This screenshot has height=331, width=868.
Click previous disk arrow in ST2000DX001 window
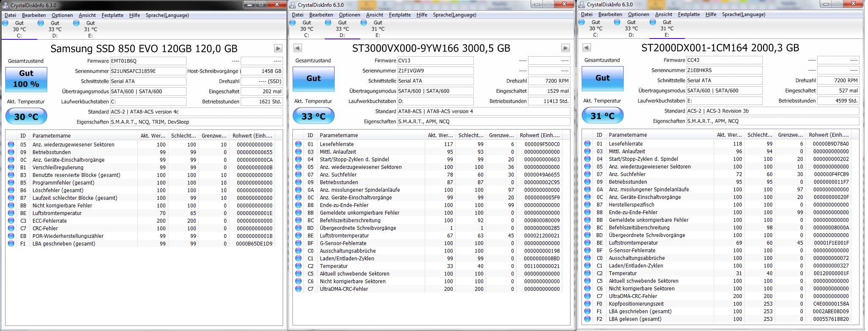[587, 47]
